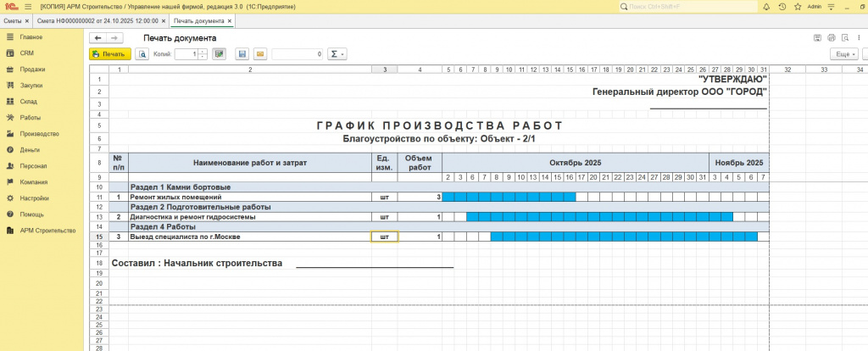The height and width of the screenshot is (351, 868).
Task: Decrease copies with the stepper down arrow
Action: [x=203, y=57]
